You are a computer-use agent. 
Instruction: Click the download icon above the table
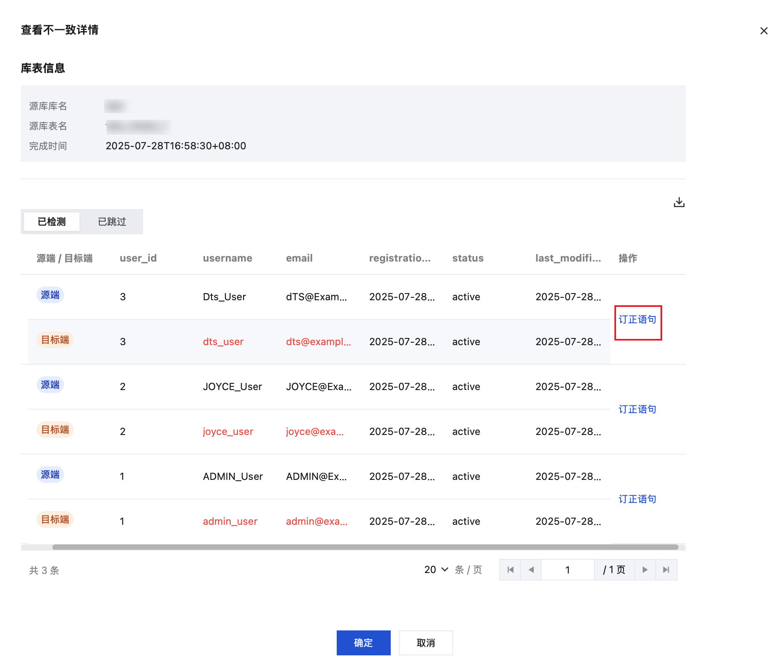point(679,203)
